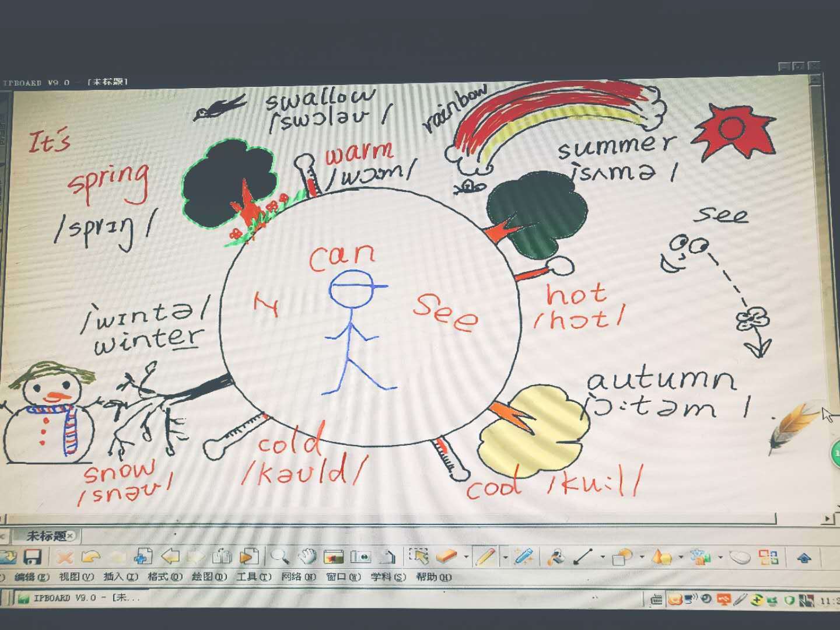The image size is (840, 630).
Task: Open the 网络(N) menu
Action: [298, 577]
